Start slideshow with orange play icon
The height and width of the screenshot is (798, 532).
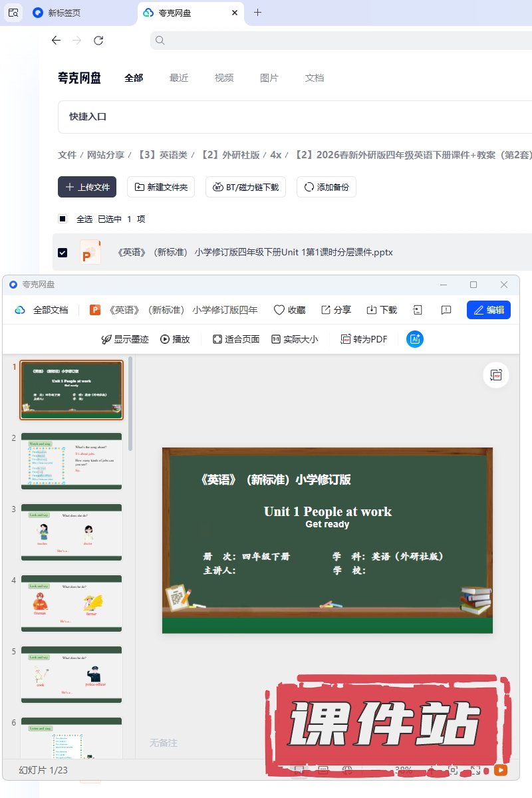500,770
